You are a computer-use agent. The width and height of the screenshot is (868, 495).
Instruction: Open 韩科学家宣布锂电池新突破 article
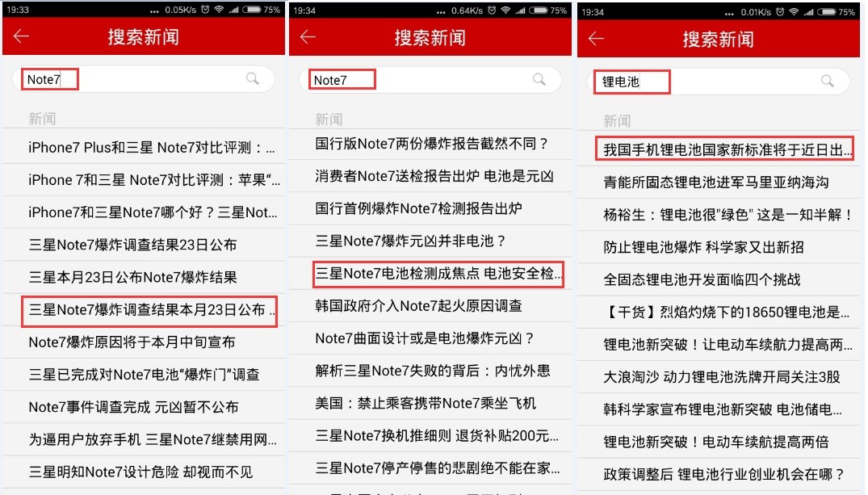(719, 409)
